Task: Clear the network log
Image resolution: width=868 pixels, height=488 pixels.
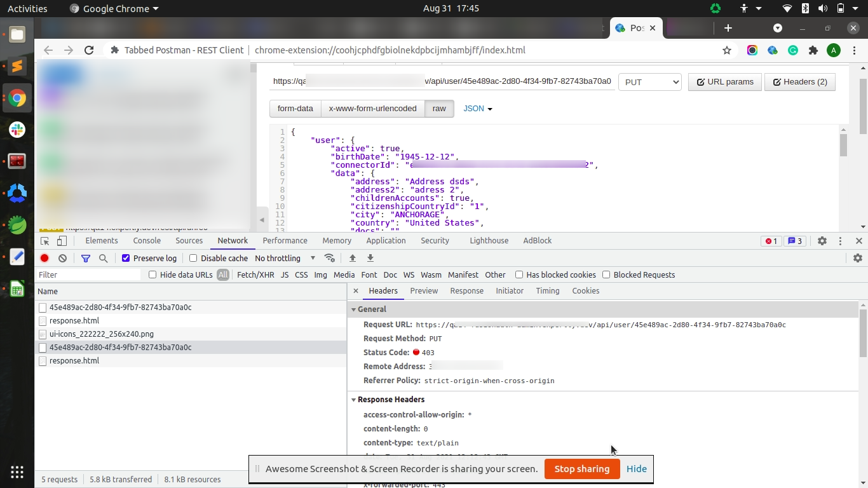Action: (62, 258)
